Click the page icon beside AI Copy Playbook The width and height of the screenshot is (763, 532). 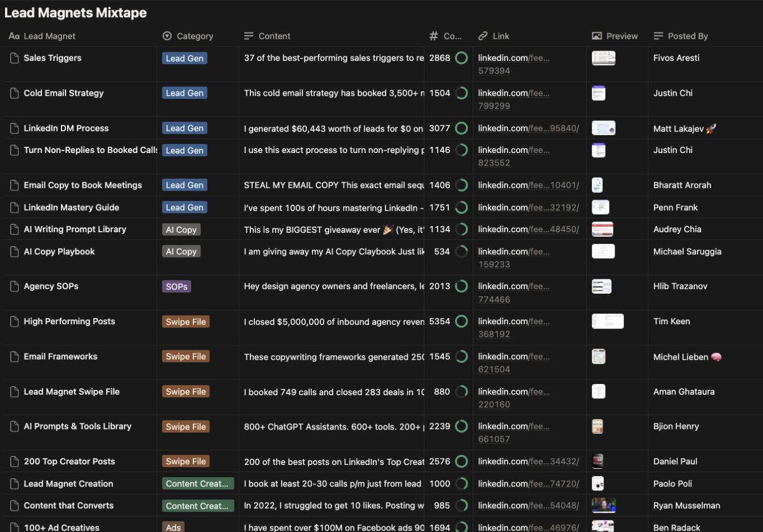14,252
